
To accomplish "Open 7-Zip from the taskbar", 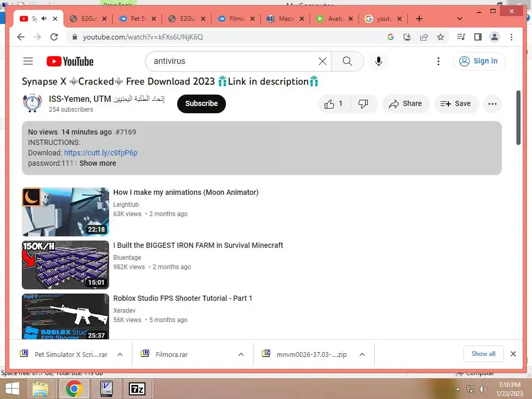I will (137, 389).
